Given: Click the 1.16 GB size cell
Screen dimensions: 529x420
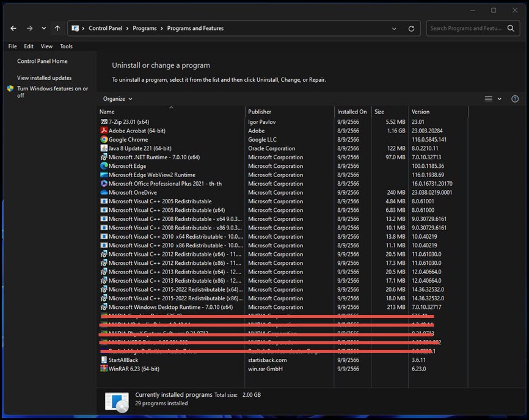Looking at the screenshot, I should [396, 131].
